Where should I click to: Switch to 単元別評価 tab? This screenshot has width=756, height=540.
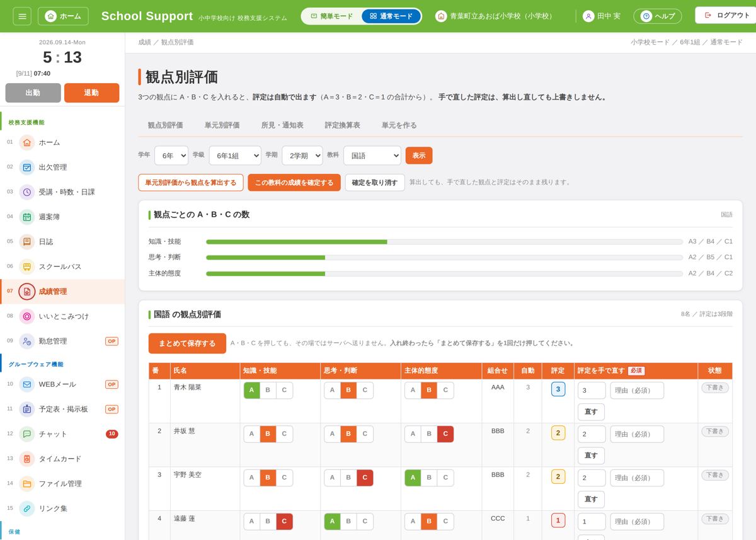222,125
